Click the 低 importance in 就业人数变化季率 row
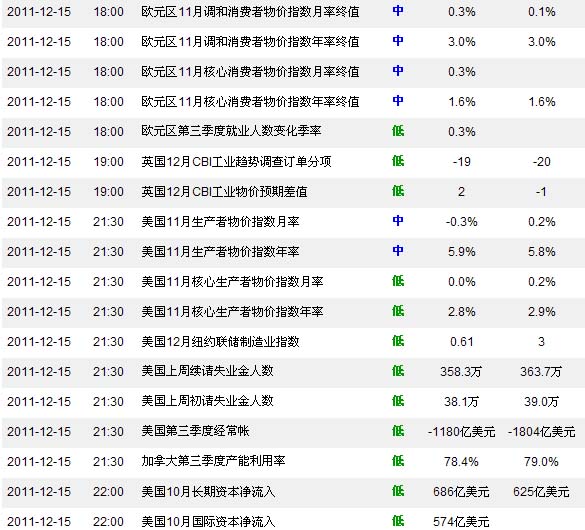Image resolution: width=585 pixels, height=530 pixels. [398, 131]
